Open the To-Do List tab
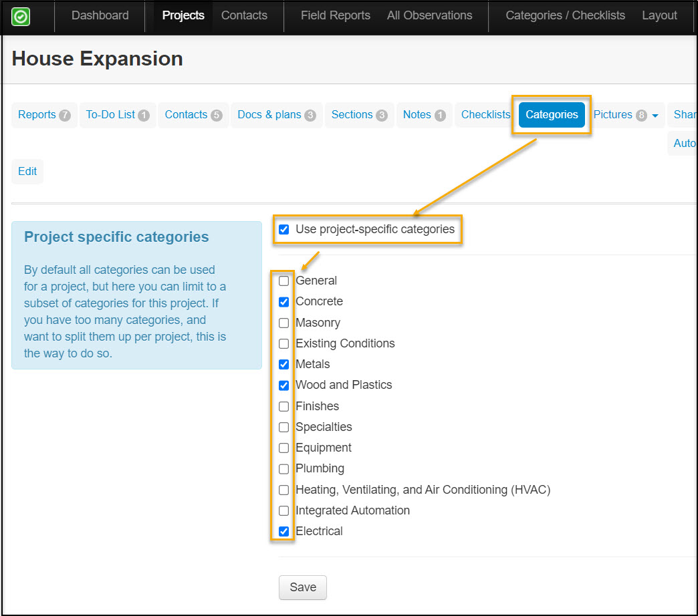 coord(117,115)
